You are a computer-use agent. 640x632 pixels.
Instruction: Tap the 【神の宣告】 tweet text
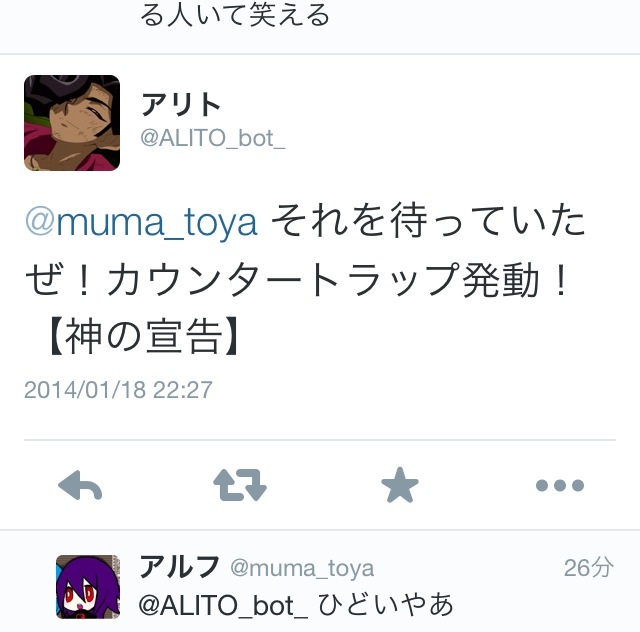[143, 336]
